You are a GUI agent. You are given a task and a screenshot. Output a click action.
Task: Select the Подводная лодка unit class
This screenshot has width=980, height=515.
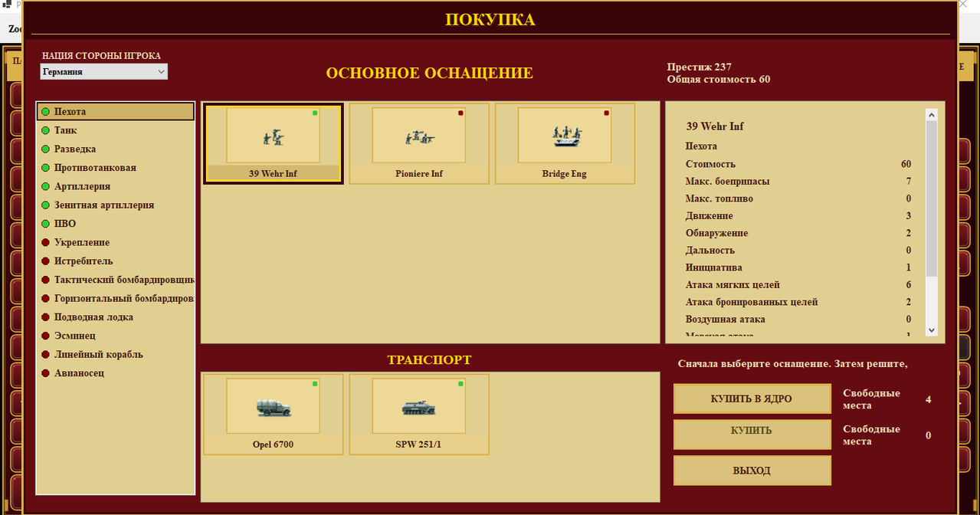click(116, 317)
